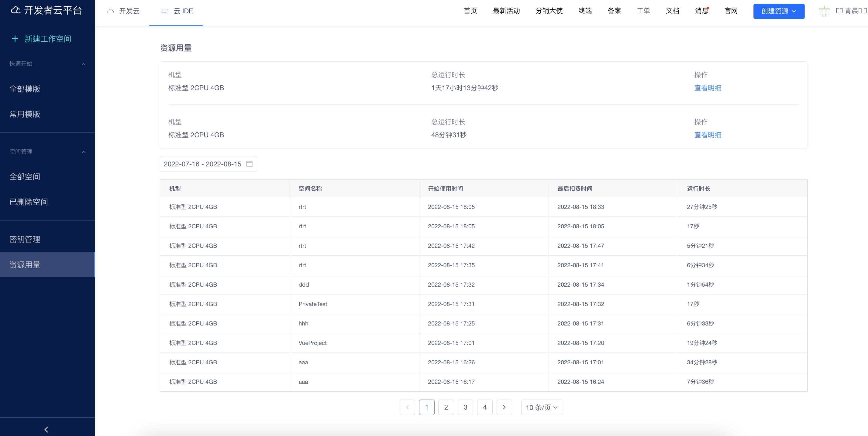The height and width of the screenshot is (436, 868).
Task: Open 密钥管理 in the sidebar
Action: 25,239
